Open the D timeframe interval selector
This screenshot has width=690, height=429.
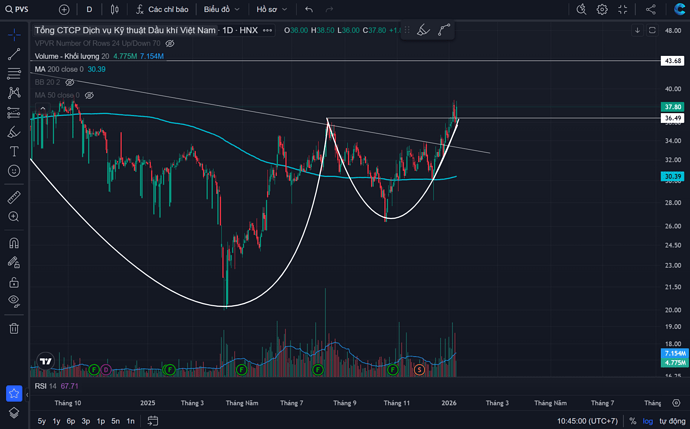click(89, 9)
